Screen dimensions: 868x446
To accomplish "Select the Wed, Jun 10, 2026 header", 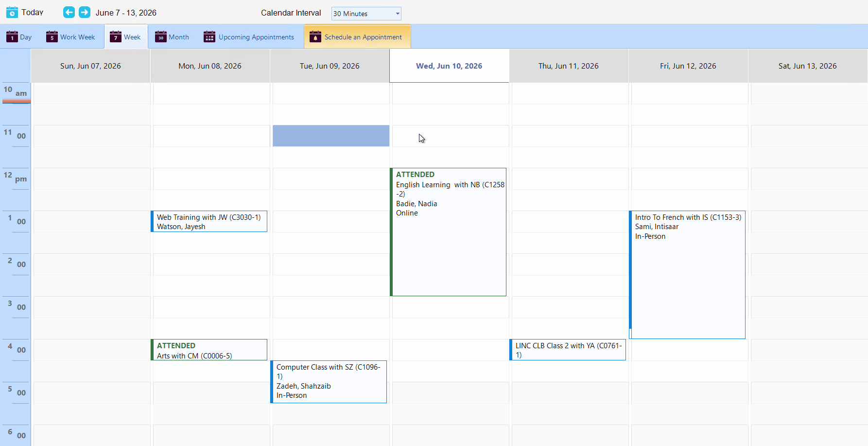I will [x=449, y=66].
